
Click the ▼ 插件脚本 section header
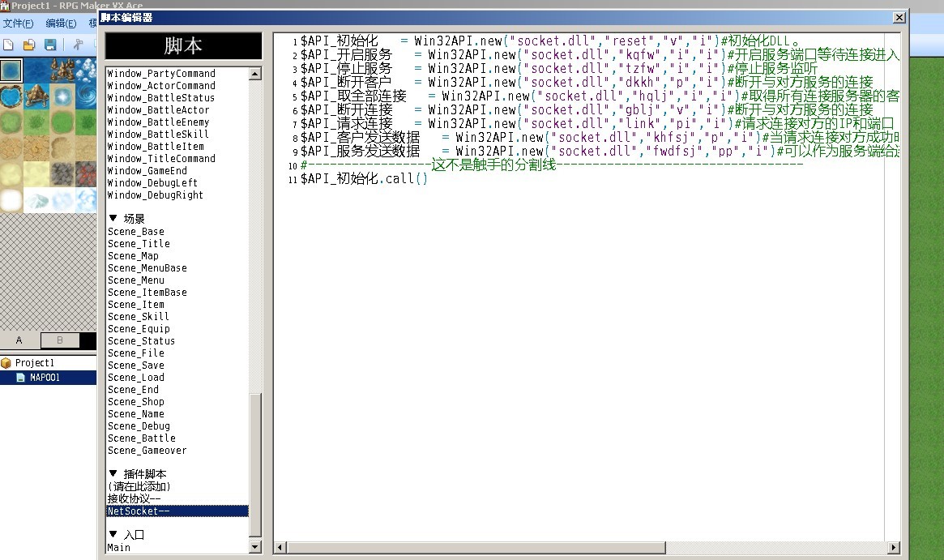click(138, 474)
